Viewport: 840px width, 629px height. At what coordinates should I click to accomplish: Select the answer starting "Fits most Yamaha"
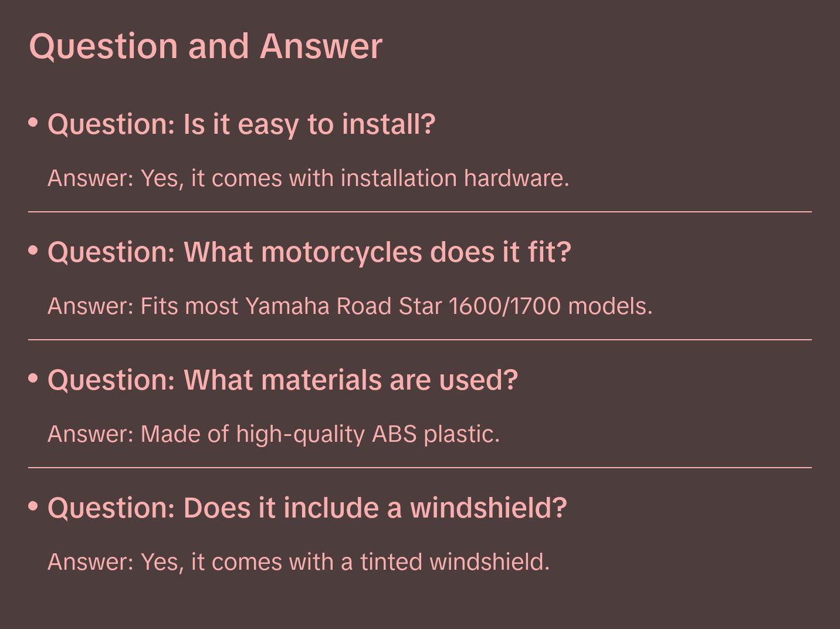tap(350, 306)
